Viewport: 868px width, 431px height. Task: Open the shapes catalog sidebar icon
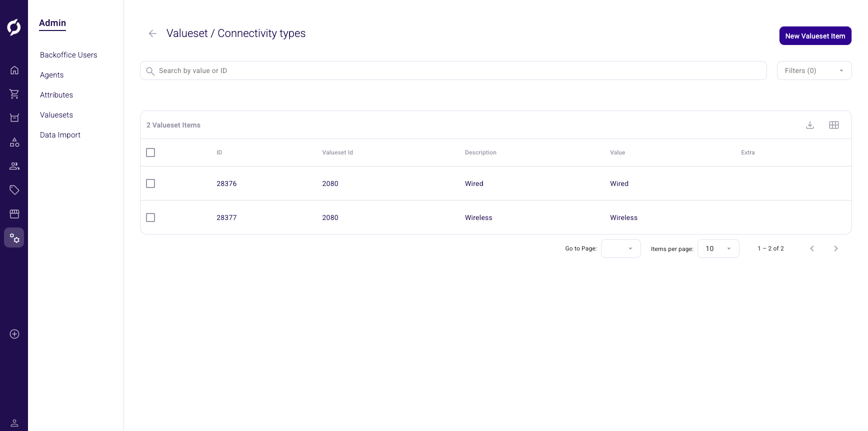pyautogui.click(x=14, y=142)
